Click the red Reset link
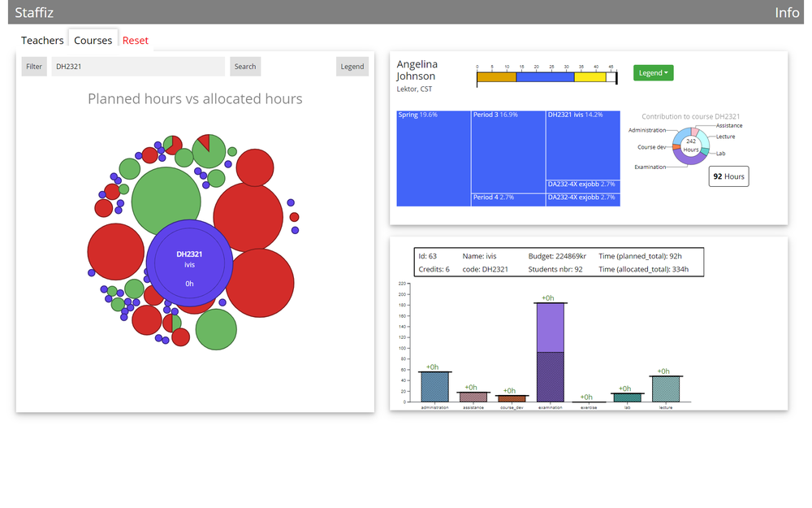The height and width of the screenshot is (508, 812). point(135,41)
